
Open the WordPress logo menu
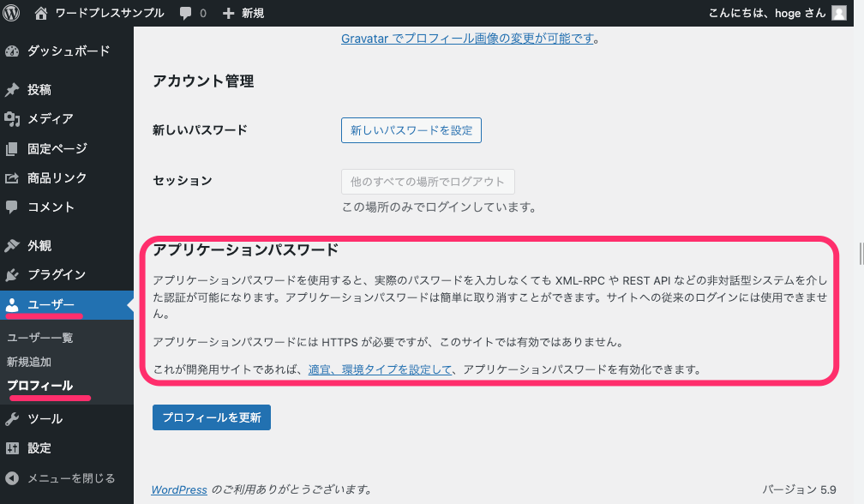click(x=11, y=13)
